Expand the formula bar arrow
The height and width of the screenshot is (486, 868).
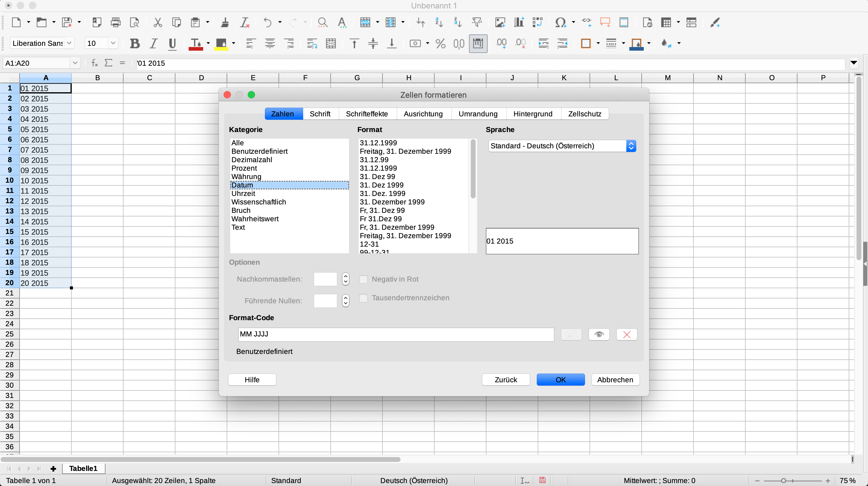click(x=854, y=63)
